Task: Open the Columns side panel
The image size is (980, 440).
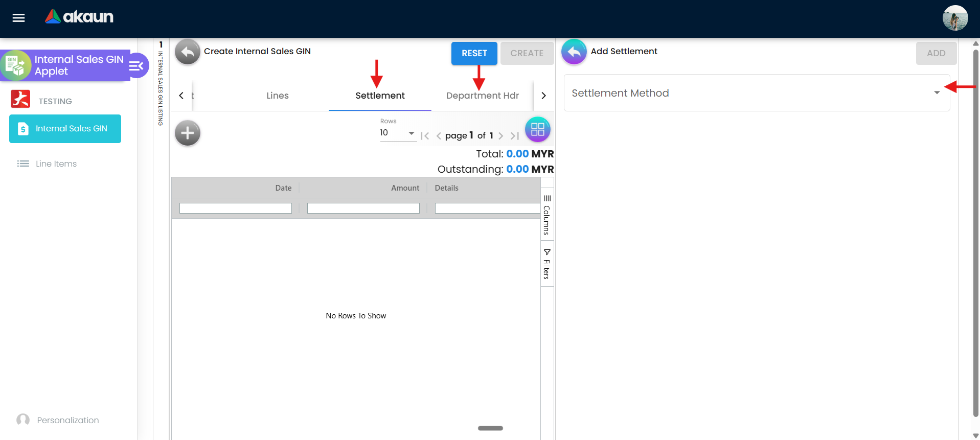Action: pyautogui.click(x=547, y=215)
